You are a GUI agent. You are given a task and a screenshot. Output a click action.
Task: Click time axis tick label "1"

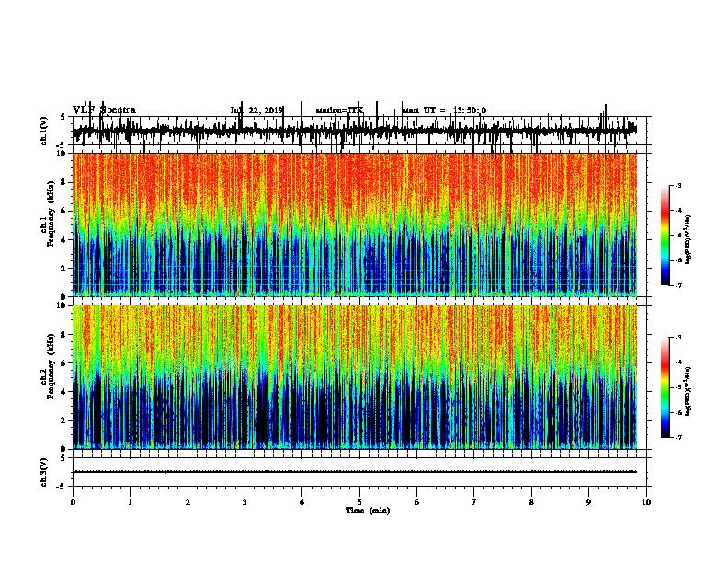pos(130,502)
